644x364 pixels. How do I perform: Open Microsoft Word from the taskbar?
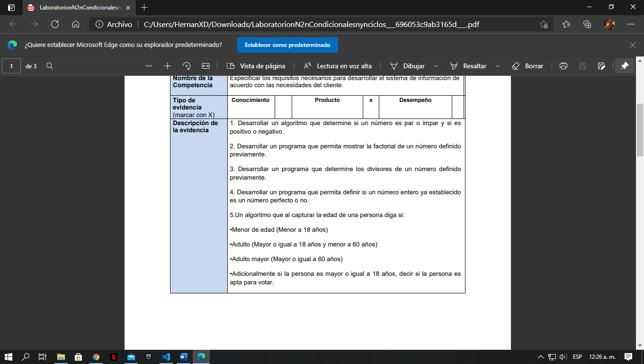pyautogui.click(x=184, y=356)
